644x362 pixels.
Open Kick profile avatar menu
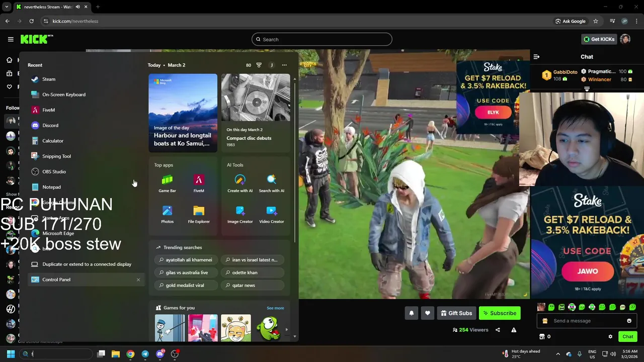point(625,39)
